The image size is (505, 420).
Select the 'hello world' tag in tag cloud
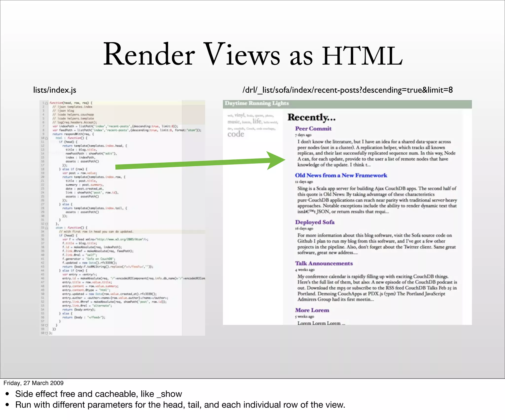pos(271,122)
